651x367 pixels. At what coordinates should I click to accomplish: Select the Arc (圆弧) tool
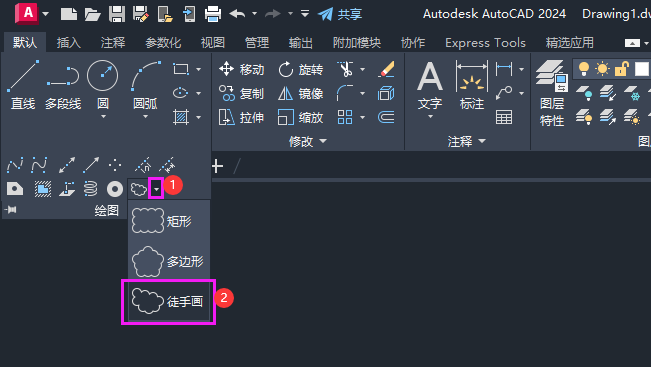pos(145,85)
